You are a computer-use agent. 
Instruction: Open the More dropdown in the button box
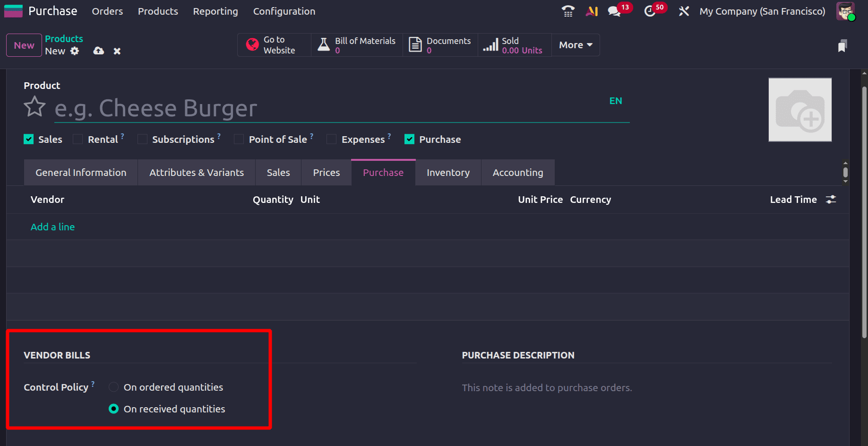click(575, 44)
